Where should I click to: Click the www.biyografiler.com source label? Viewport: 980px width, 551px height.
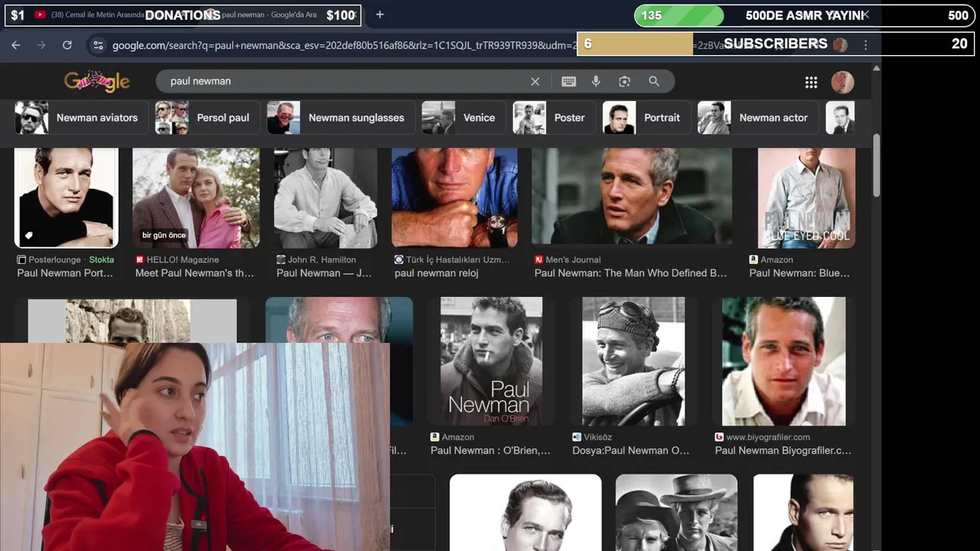coord(768,438)
